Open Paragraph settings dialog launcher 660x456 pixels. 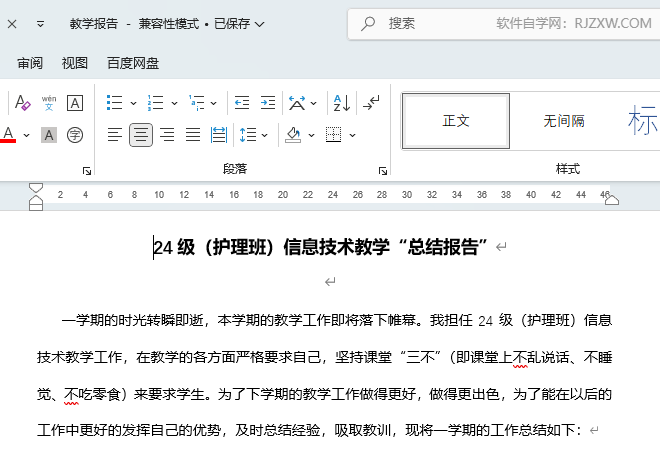point(383,171)
